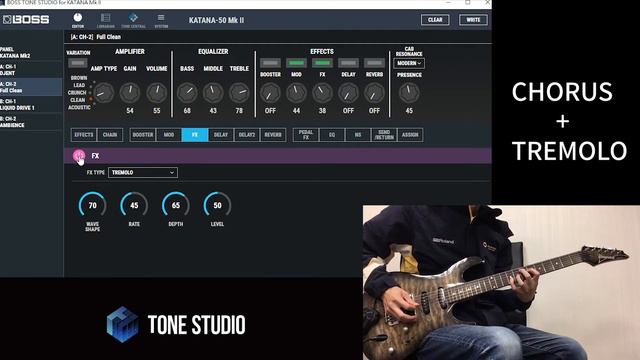The image size is (640, 360).
Task: Open the Editor view icon
Action: (x=78, y=20)
